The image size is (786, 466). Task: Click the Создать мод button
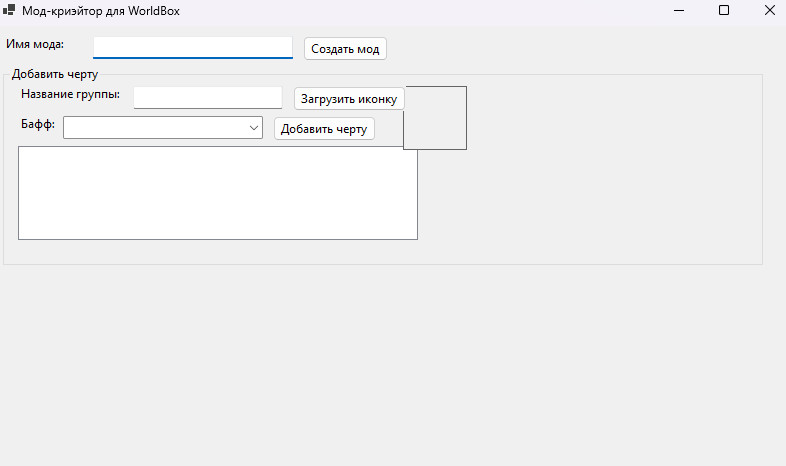tap(345, 49)
